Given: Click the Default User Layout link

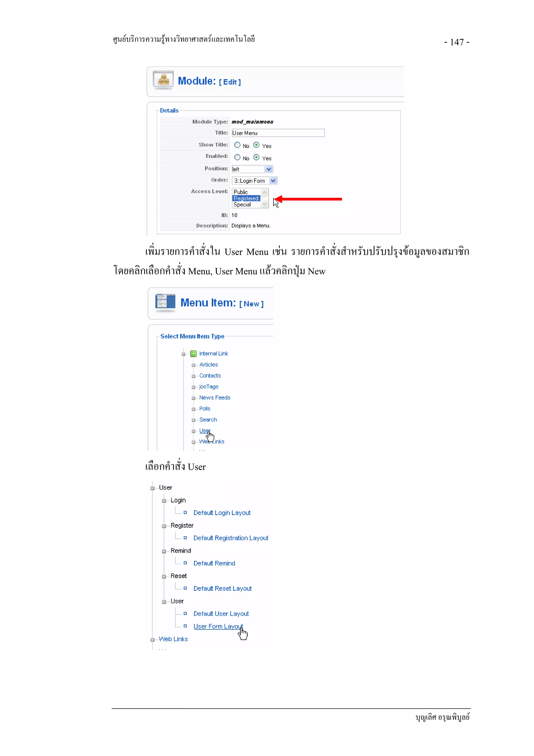Looking at the screenshot, I should point(221,614).
